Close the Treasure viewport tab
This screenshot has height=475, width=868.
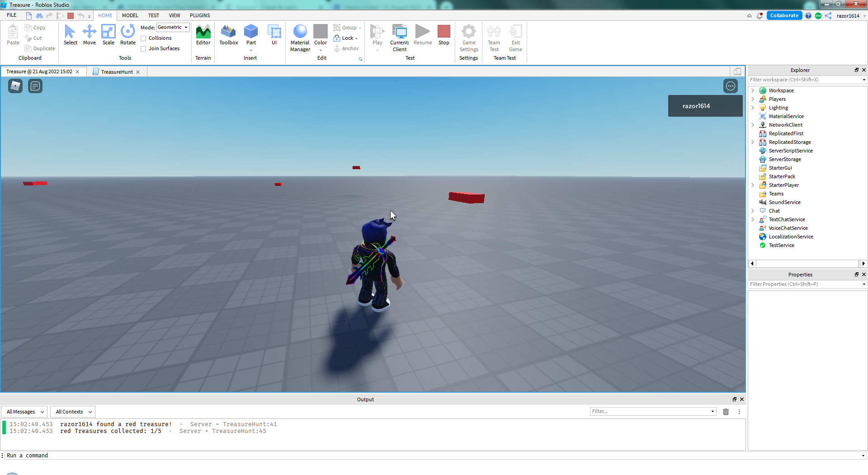77,71
